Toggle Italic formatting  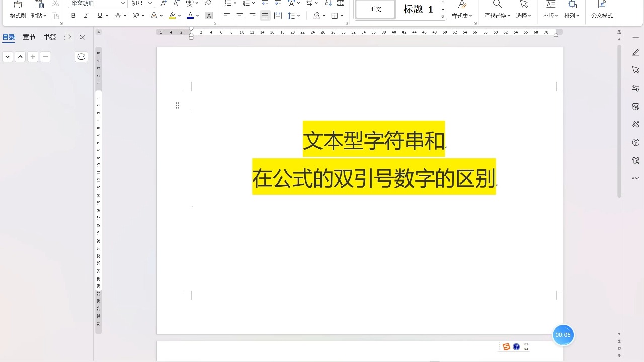[x=86, y=16]
